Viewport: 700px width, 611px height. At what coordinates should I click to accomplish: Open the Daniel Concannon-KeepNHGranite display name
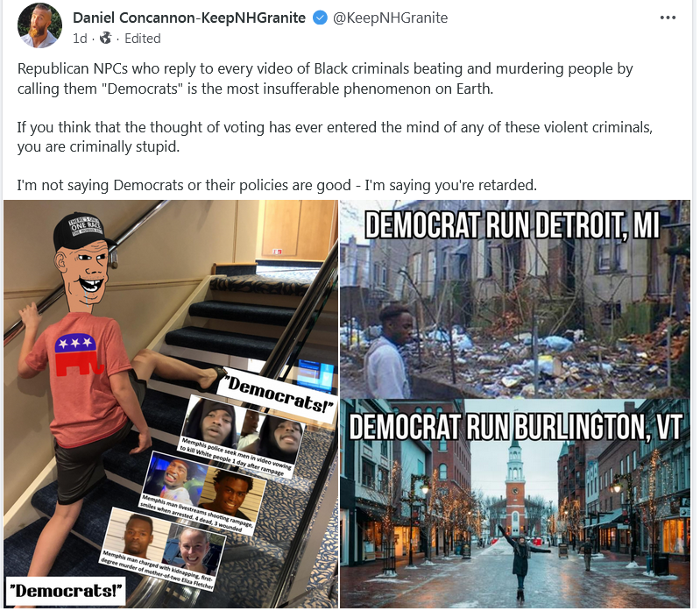(x=189, y=18)
